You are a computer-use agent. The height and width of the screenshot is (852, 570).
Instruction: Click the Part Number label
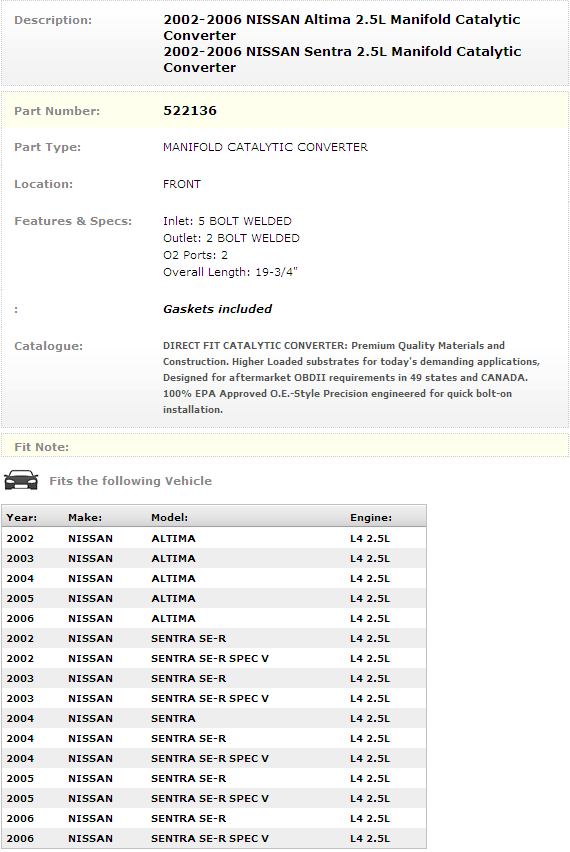(x=57, y=111)
